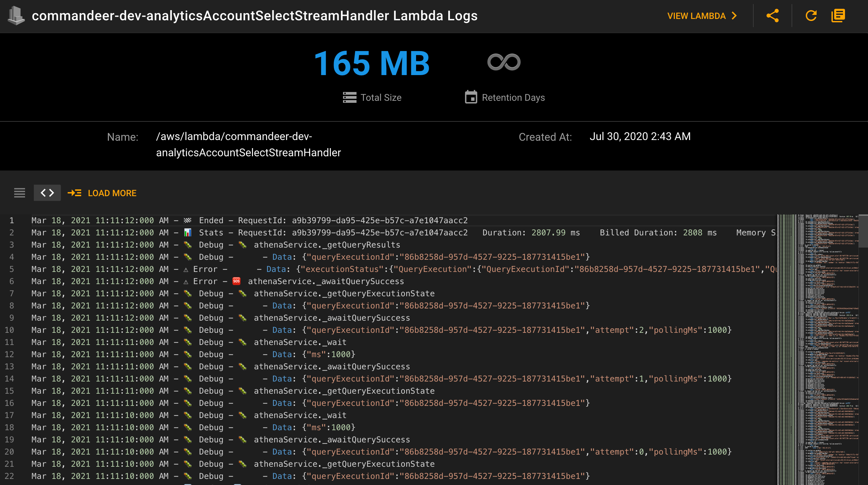Switch to code view toggle
The image size is (868, 485).
coord(47,193)
